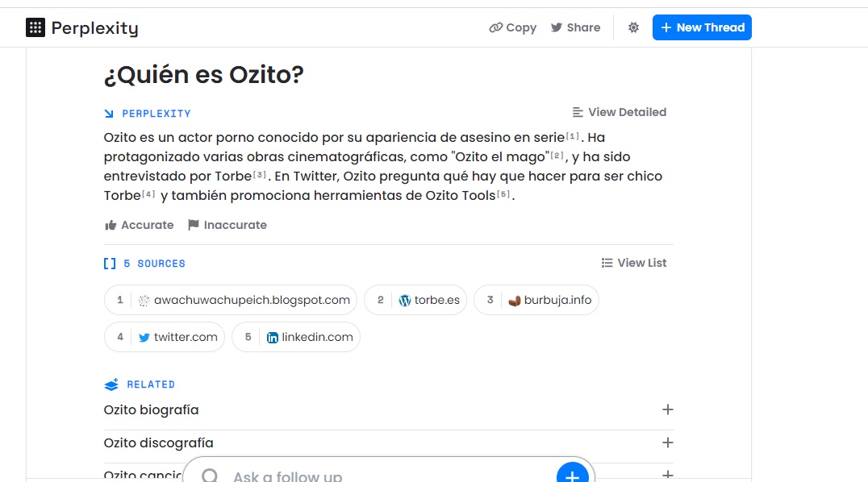Screen dimensions: 868x482
Task: Expand related question Ozito biografía
Action: 389,409
